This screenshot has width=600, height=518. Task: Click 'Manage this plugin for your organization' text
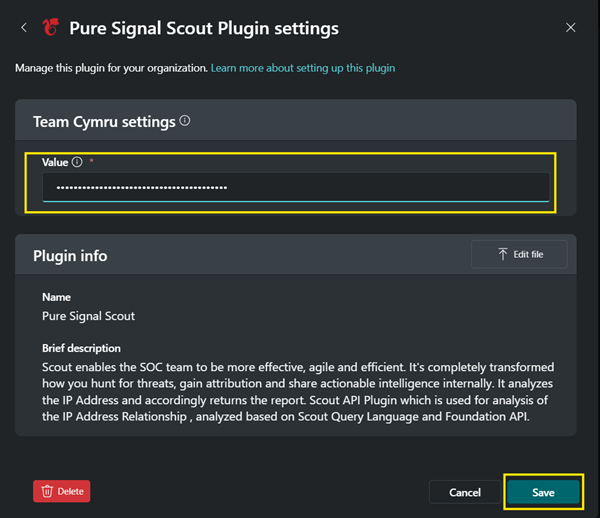click(111, 68)
